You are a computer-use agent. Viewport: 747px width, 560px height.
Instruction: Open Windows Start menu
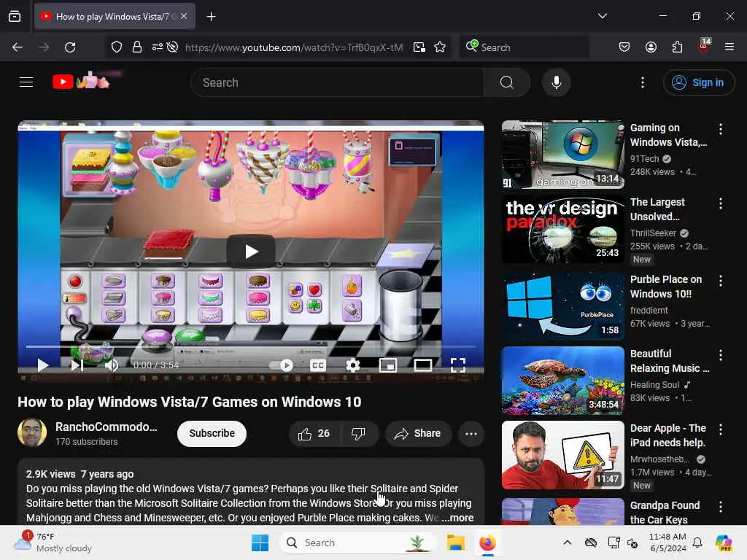click(260, 542)
